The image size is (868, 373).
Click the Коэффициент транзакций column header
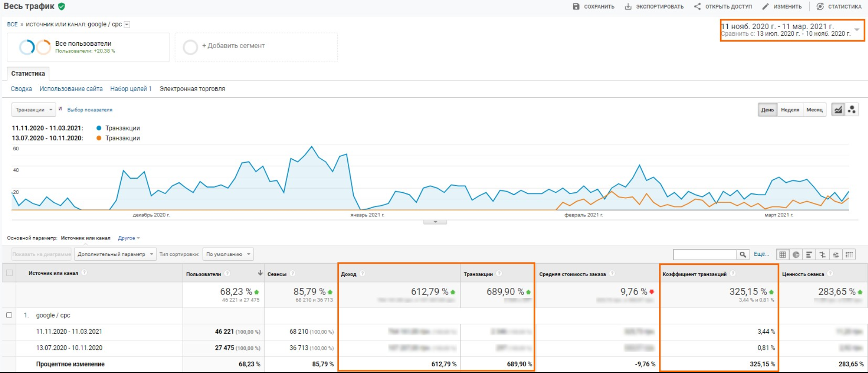tap(695, 274)
